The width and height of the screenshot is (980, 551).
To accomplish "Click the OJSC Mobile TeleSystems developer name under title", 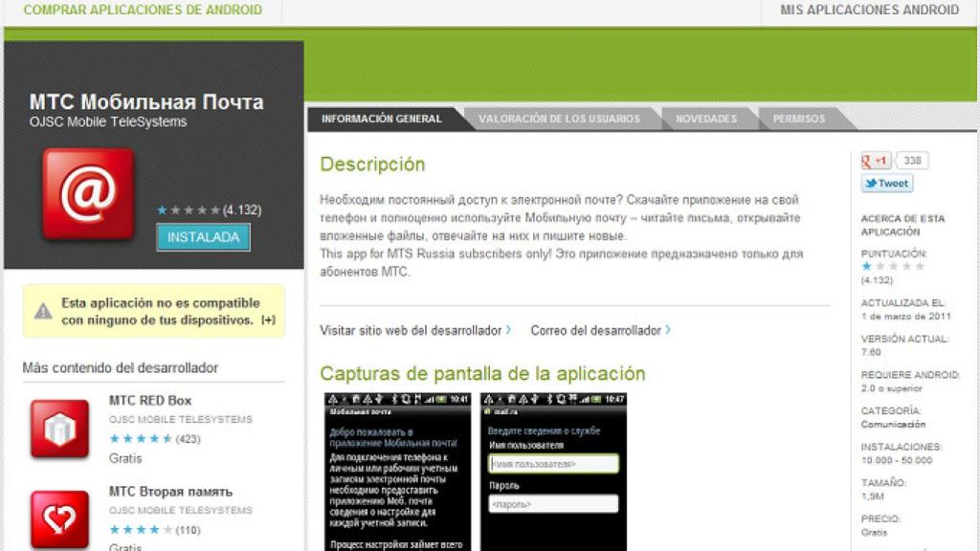I will (108, 121).
